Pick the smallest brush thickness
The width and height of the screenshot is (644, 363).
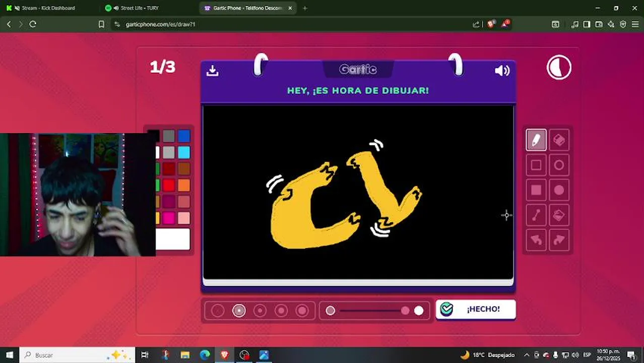click(x=218, y=311)
